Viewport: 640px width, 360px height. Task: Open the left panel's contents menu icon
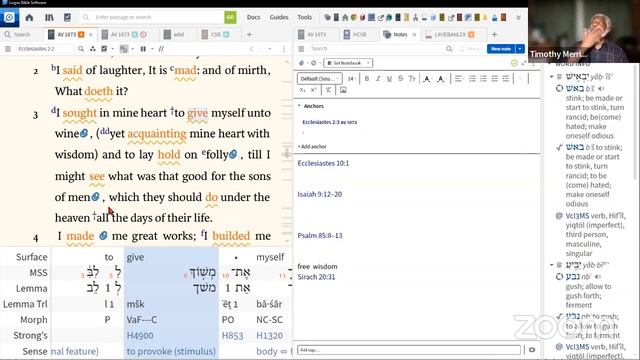click(8, 49)
